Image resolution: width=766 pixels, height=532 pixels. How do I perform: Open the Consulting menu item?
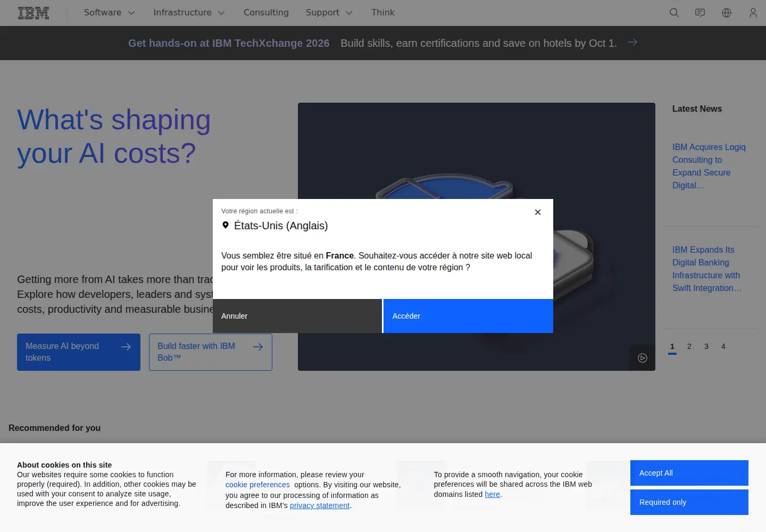(x=266, y=13)
